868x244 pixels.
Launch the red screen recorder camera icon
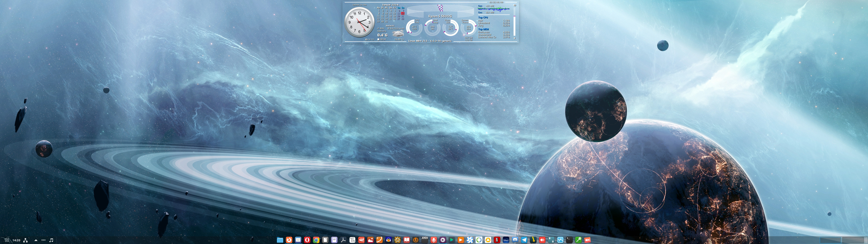pos(588,240)
